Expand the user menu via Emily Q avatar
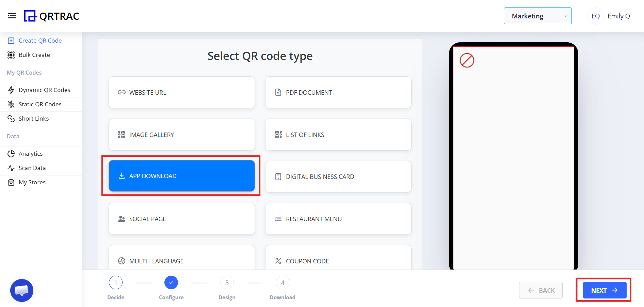 (x=595, y=16)
